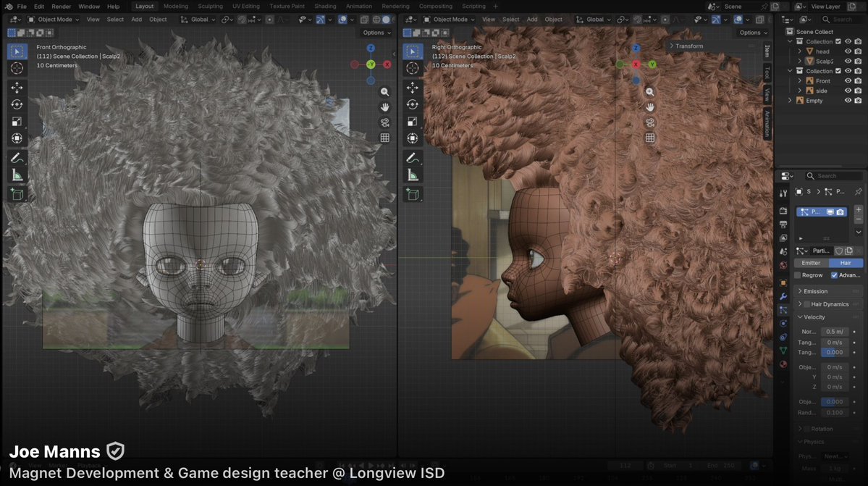The width and height of the screenshot is (868, 486).
Task: Select the Cursor tool in left viewport
Action: (17, 68)
